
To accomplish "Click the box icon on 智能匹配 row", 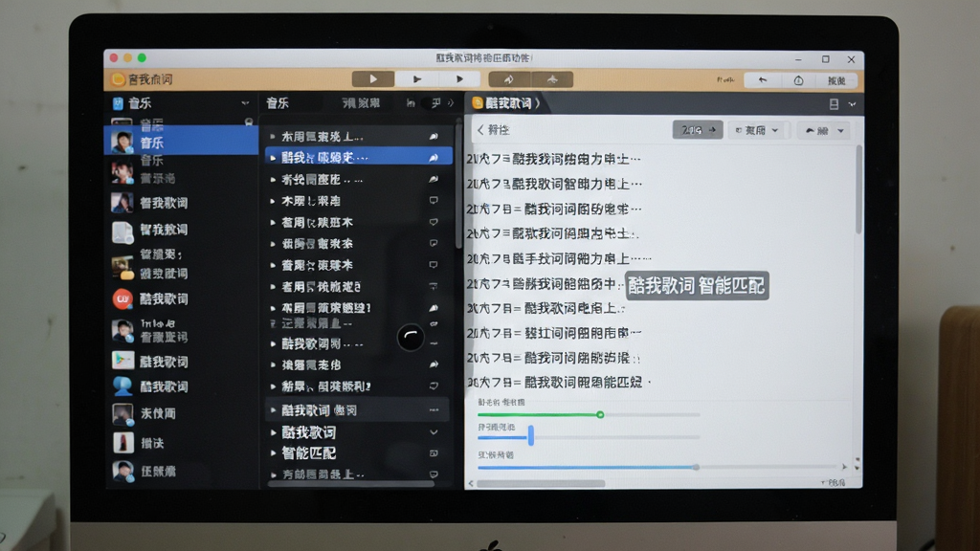I will pos(434,452).
